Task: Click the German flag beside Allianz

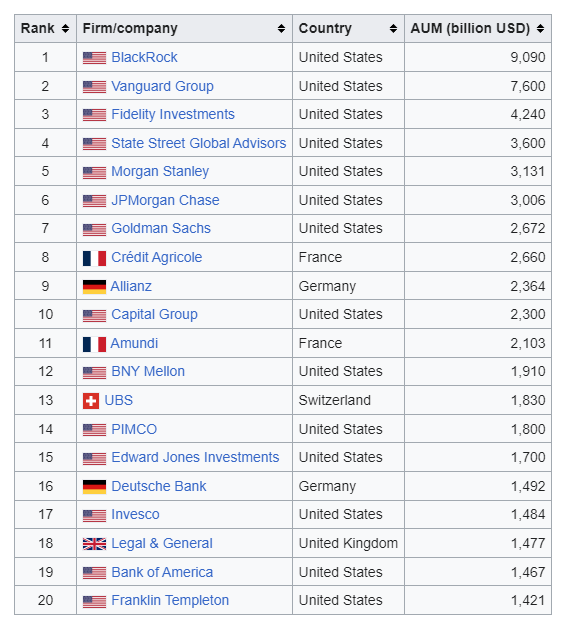Action: click(x=94, y=287)
